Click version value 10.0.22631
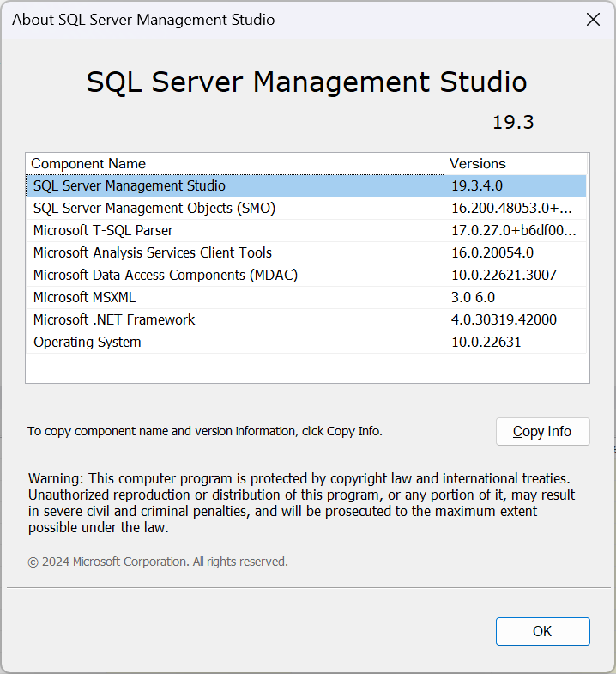The image size is (616, 674). pyautogui.click(x=486, y=343)
